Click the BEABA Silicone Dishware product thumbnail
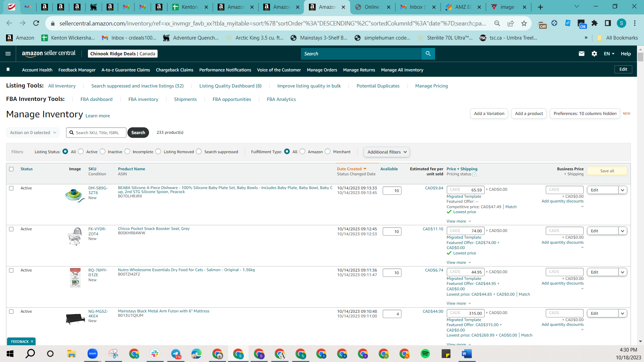The width and height of the screenshot is (644, 362). point(75,195)
